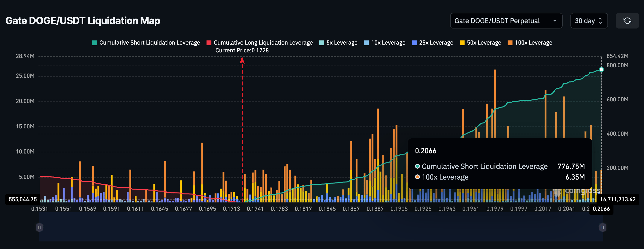Image resolution: width=644 pixels, height=249 pixels.
Task: Toggle the Cumulative Long Liquidation Leverage legend
Action: pyautogui.click(x=263, y=42)
